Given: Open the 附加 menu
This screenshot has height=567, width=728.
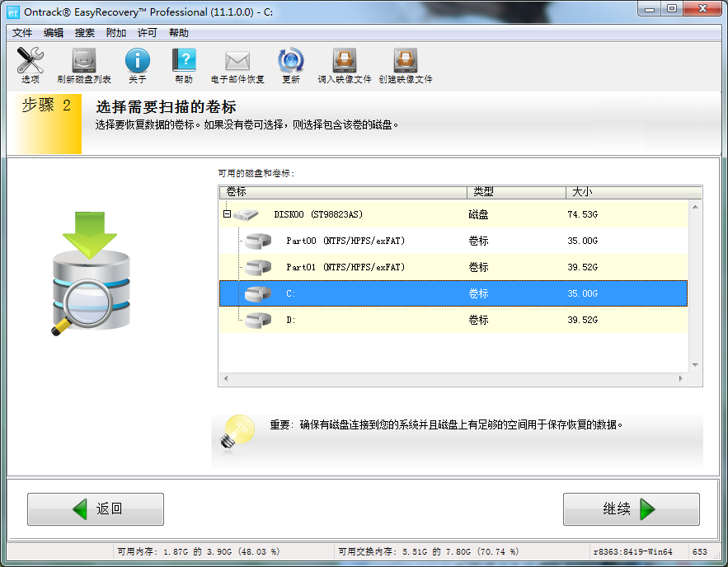Looking at the screenshot, I should tap(116, 33).
